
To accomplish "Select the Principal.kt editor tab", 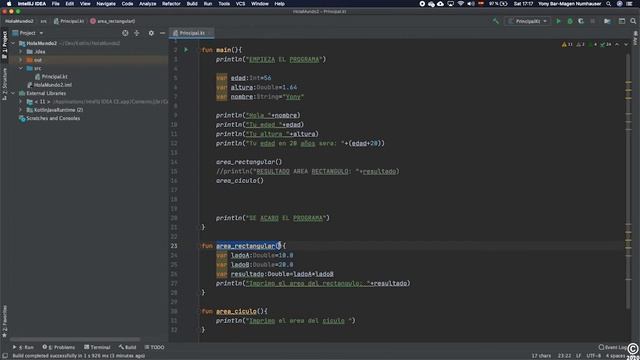I will click(x=191, y=33).
